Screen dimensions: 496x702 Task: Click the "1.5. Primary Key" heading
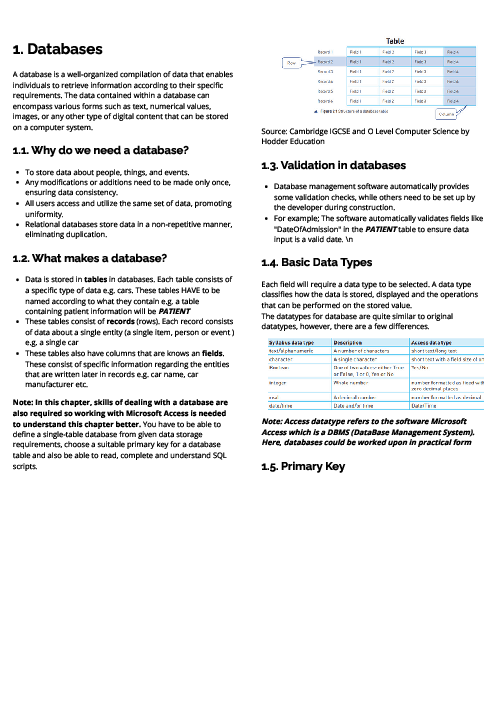coord(303,467)
